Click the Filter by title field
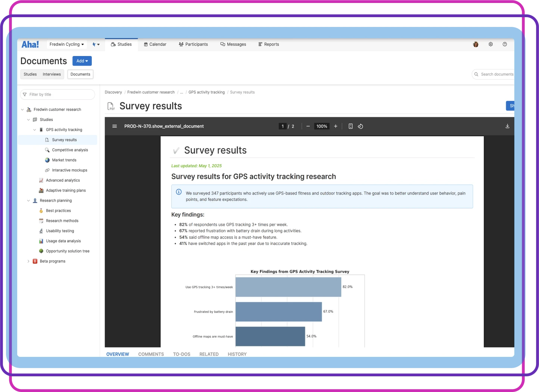This screenshot has height=392, width=539. click(57, 94)
